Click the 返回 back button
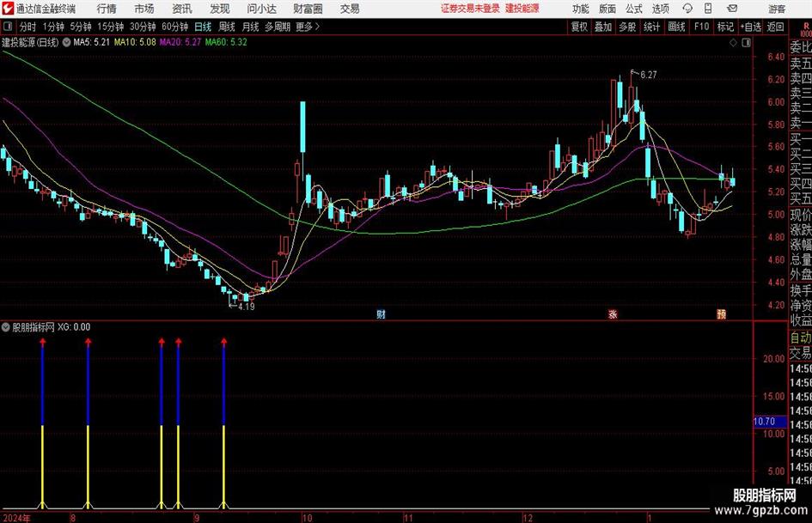The width and height of the screenshot is (812, 523). pos(775,27)
